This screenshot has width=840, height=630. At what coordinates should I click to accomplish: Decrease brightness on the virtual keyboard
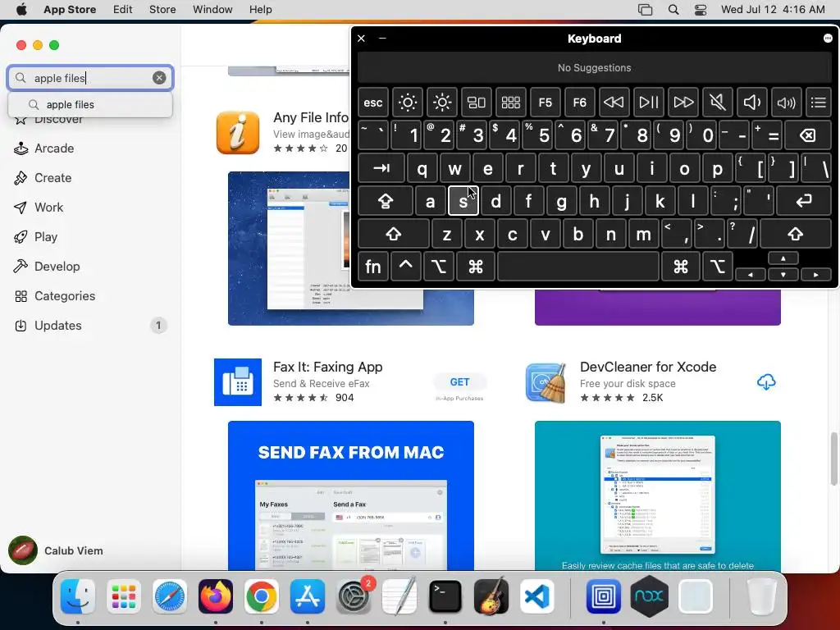click(407, 103)
